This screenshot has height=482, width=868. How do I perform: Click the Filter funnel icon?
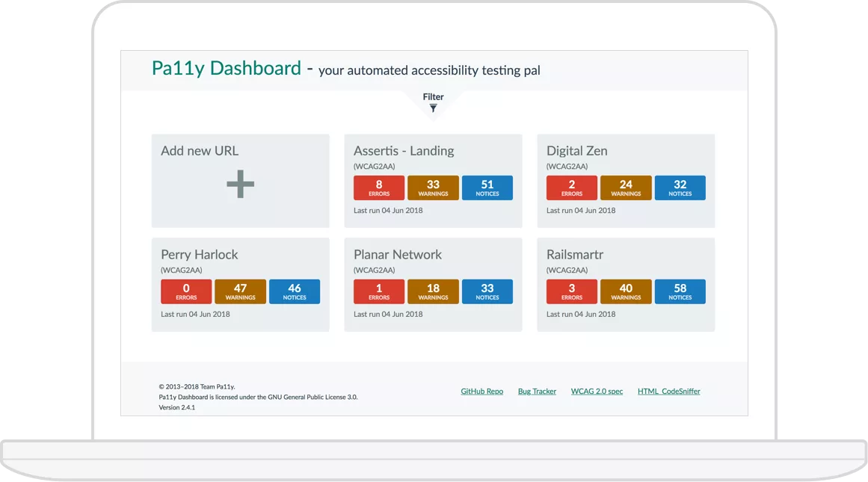tap(433, 108)
